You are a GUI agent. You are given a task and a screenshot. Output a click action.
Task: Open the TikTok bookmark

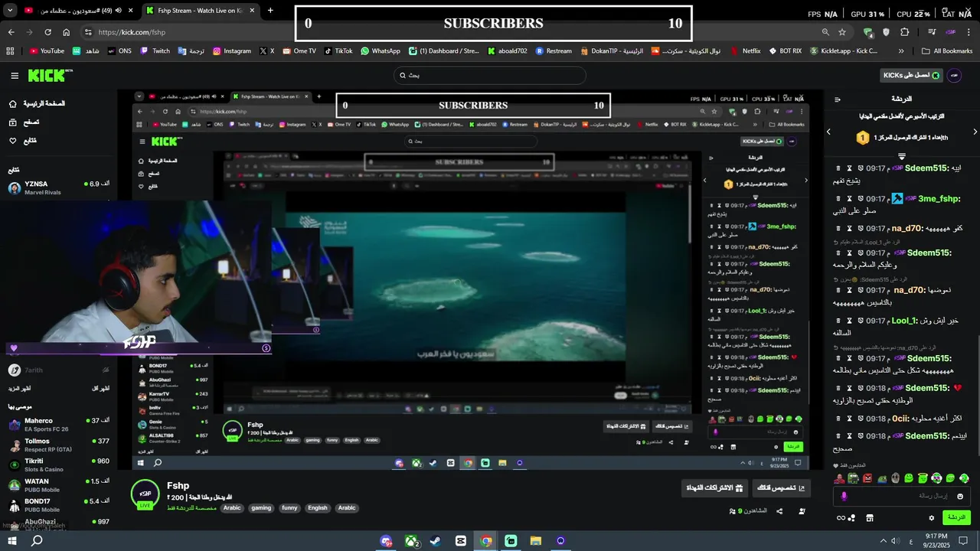click(x=338, y=51)
